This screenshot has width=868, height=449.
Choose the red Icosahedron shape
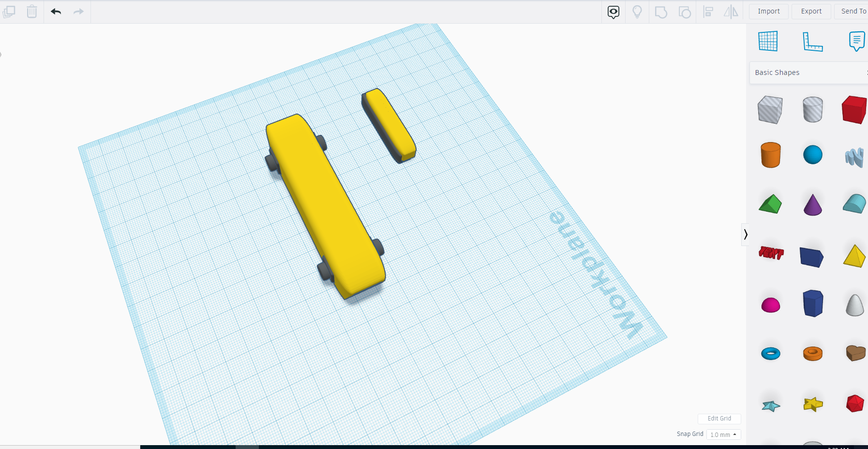pos(855,404)
